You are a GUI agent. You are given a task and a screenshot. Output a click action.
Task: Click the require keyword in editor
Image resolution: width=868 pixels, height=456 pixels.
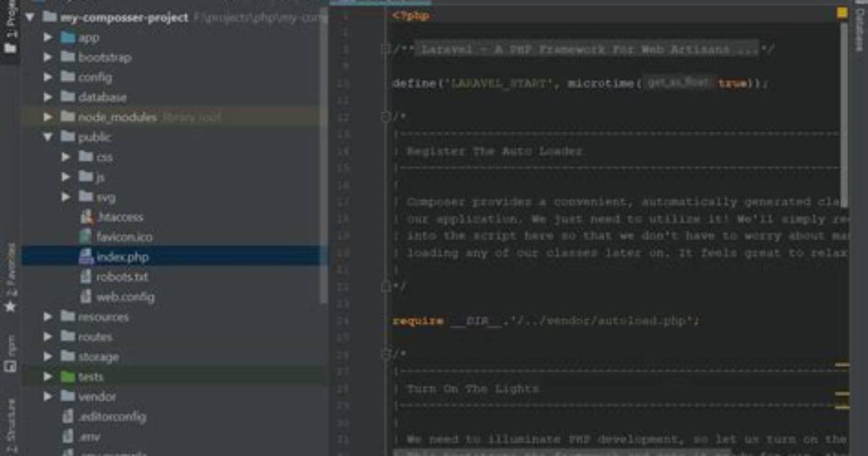[x=418, y=320]
